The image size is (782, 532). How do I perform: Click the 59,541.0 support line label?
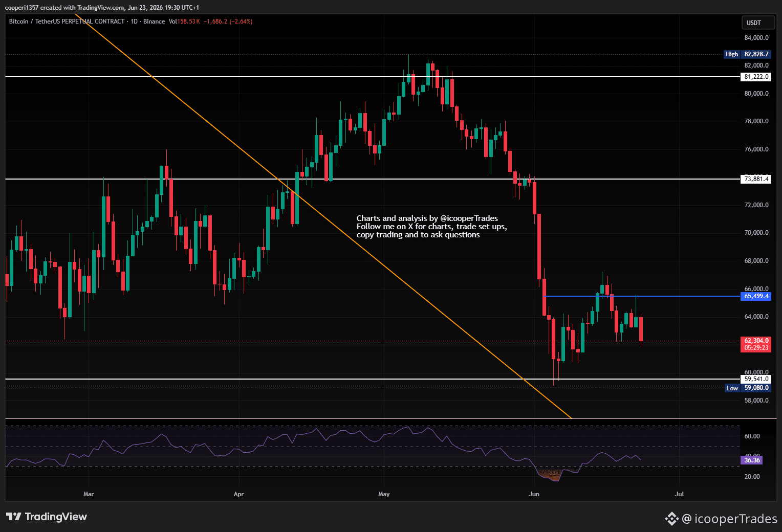(x=756, y=379)
